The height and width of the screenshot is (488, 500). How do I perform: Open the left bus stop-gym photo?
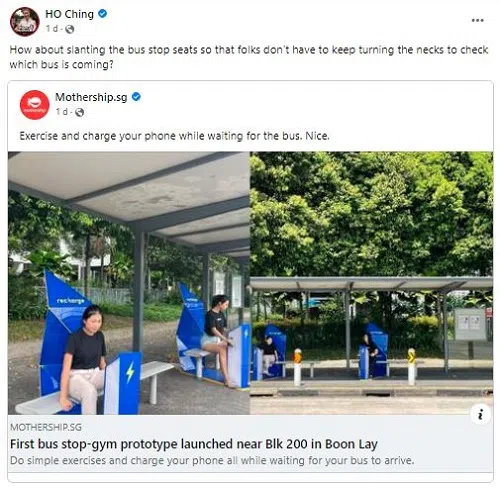click(x=129, y=283)
